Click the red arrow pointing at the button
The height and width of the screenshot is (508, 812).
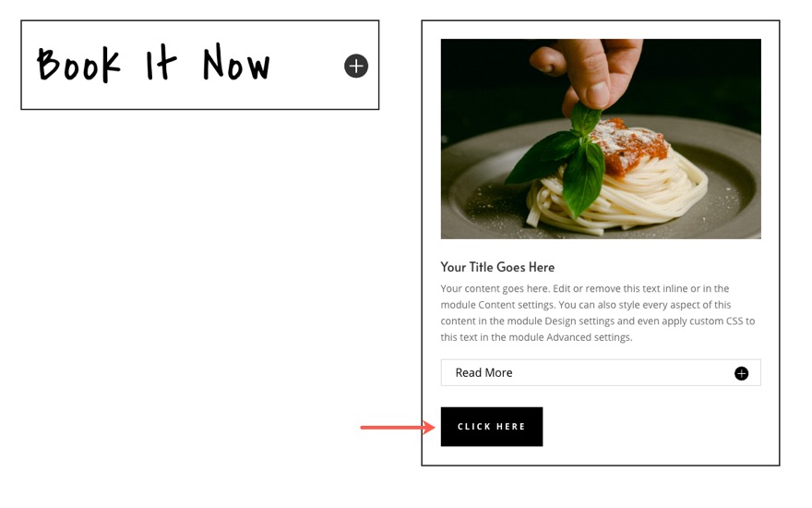398,427
